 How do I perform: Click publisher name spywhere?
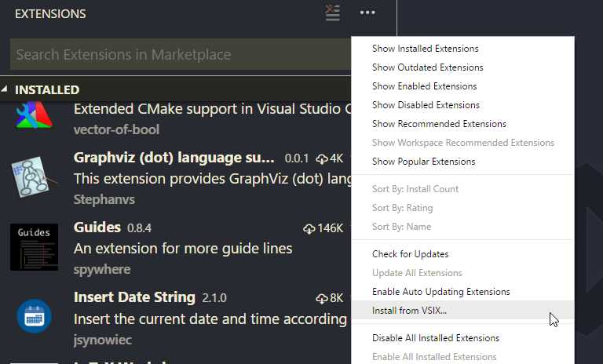[102, 270]
